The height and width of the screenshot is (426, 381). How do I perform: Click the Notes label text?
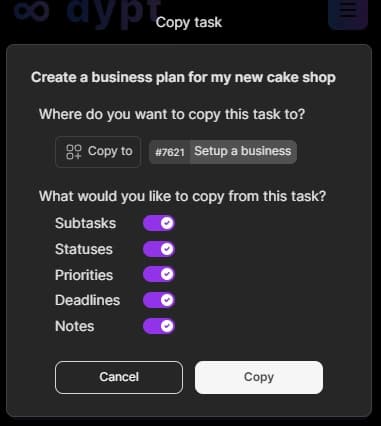[x=75, y=326]
